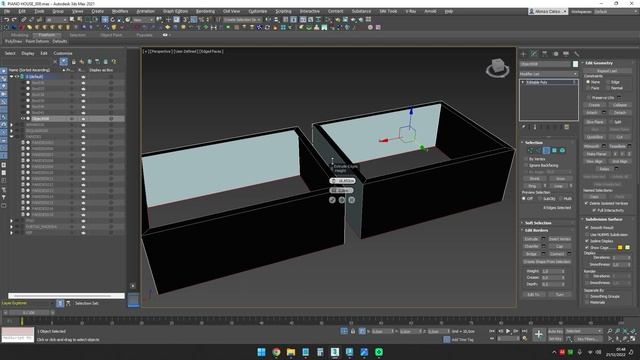
Task: Expand Editable Poly in modifier stack
Action: pos(523,82)
